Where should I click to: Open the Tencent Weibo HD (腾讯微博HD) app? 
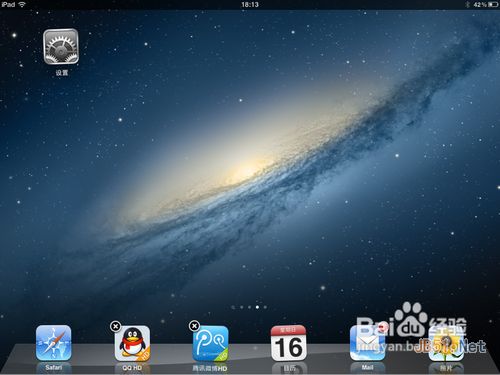(211, 344)
